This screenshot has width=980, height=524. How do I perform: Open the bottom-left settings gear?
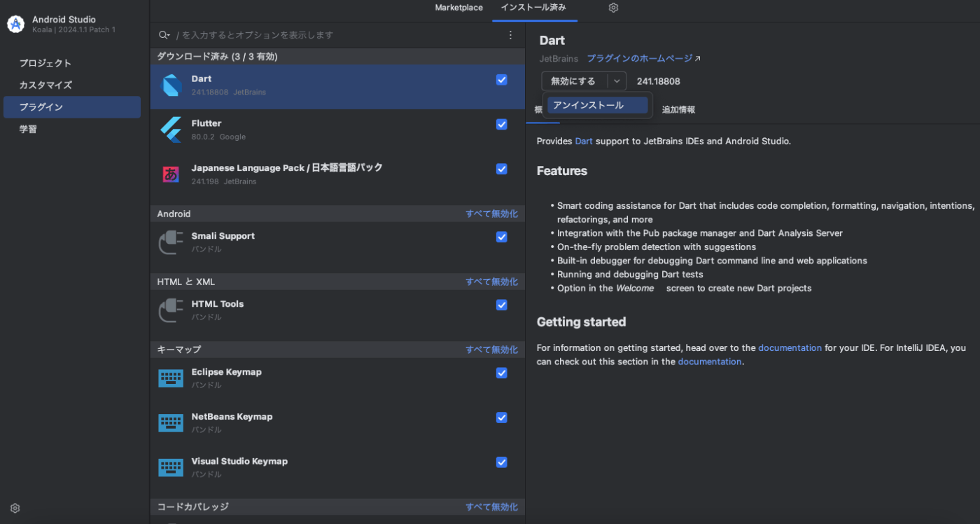(15, 508)
